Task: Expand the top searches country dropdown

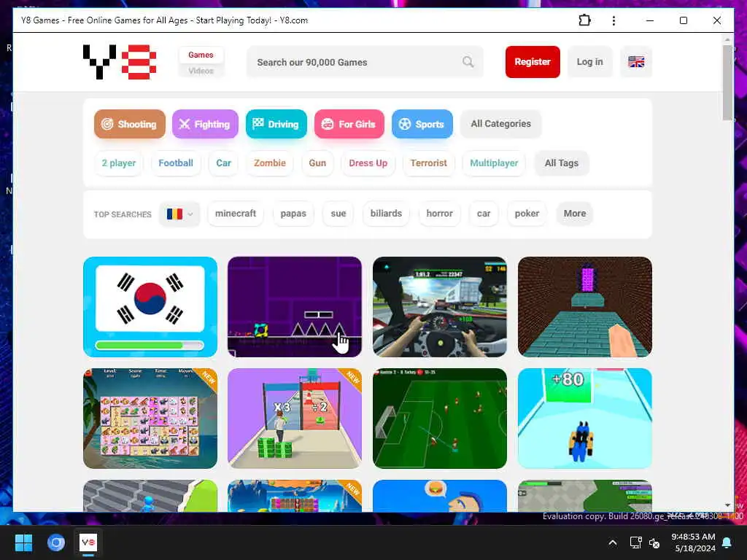Action: point(179,214)
